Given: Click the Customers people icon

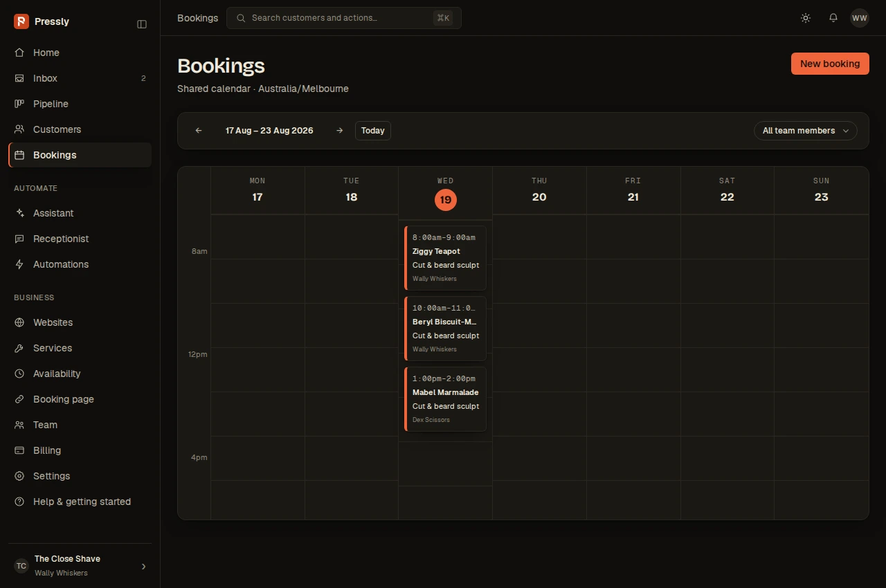Looking at the screenshot, I should (x=19, y=129).
